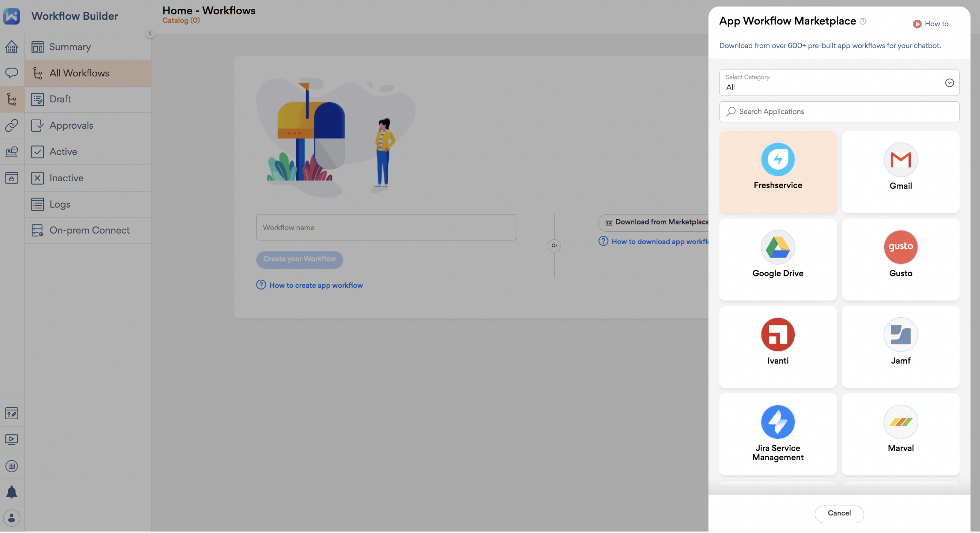Image resolution: width=980 pixels, height=533 pixels.
Task: Click the marketplace help question mark icon
Action: (x=863, y=21)
